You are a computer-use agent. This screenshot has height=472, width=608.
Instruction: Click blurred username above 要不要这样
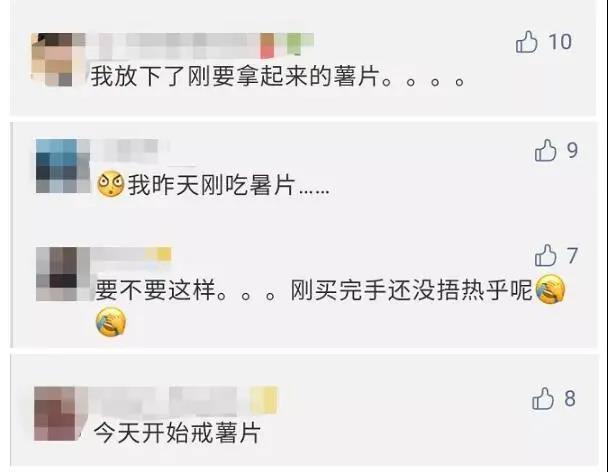pos(132,254)
